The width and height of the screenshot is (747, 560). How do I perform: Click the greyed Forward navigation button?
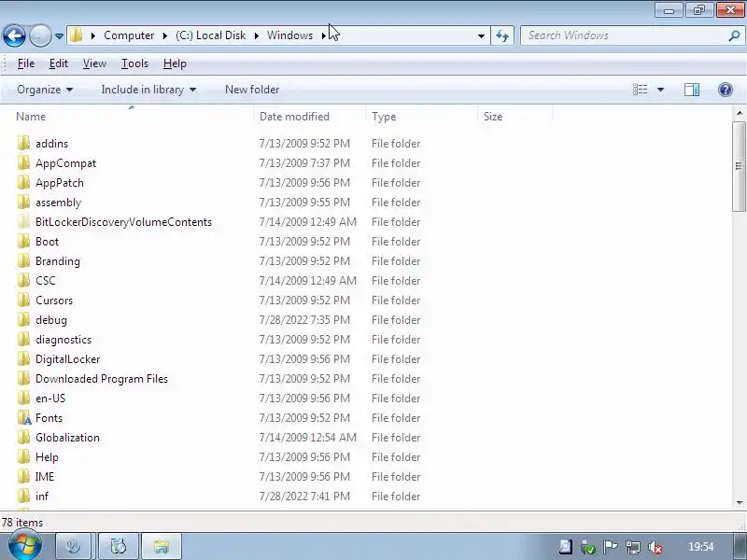(40, 35)
